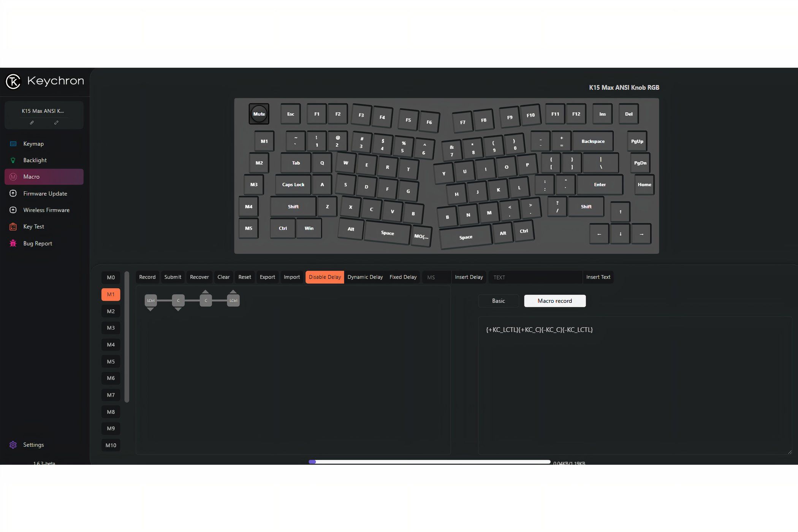Click the Export macro button
This screenshot has width=798, height=532.
(x=267, y=277)
